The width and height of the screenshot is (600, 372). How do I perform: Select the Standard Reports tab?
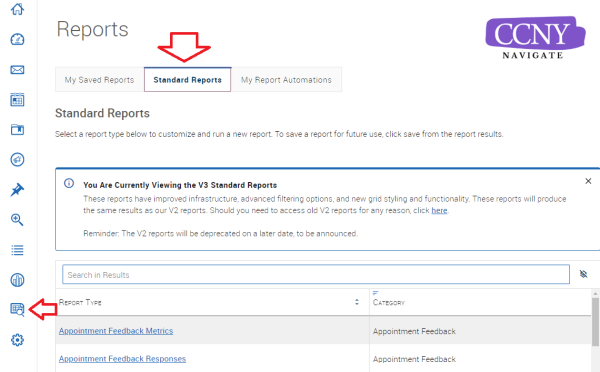(188, 80)
